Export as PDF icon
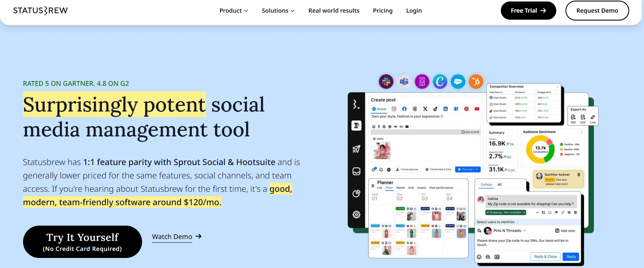 [x=573, y=119]
